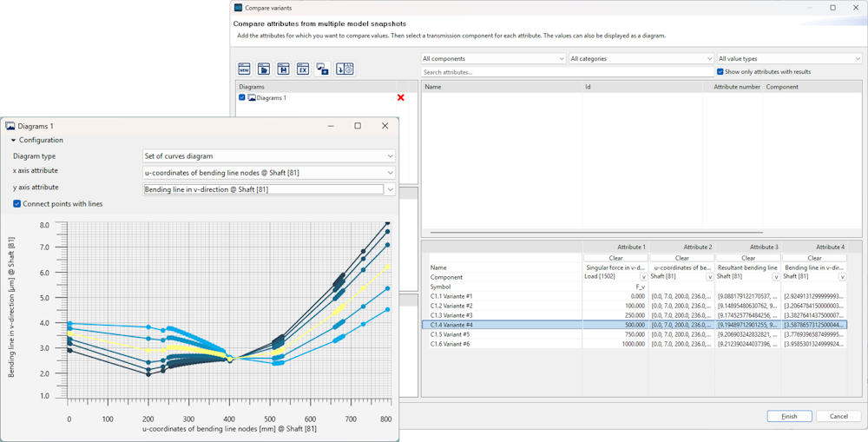
Task: Uncheck Connect points with lines
Action: tap(16, 204)
